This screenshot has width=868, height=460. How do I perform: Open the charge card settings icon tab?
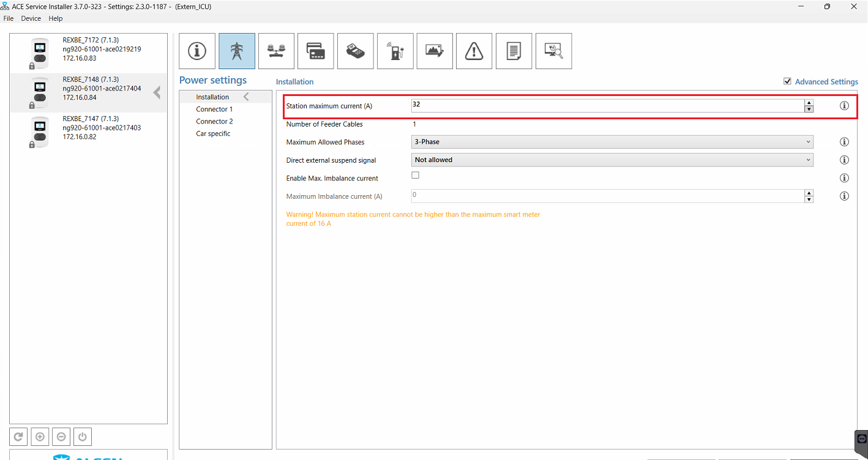pyautogui.click(x=316, y=51)
